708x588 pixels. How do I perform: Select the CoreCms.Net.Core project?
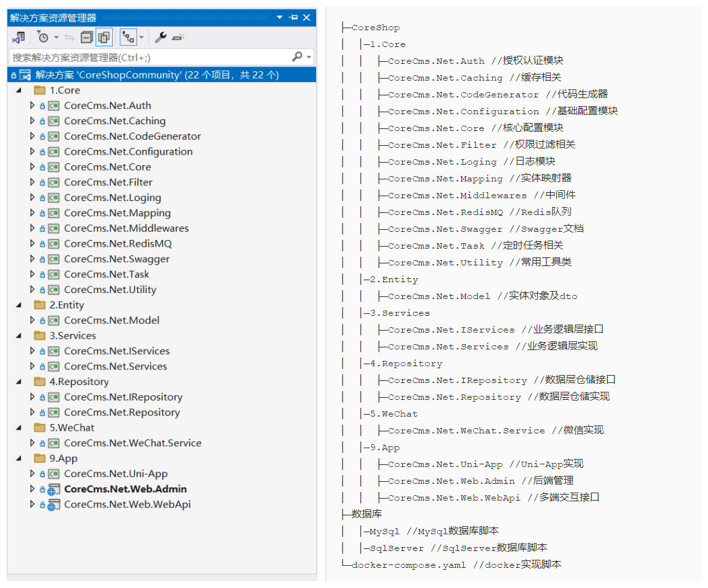coord(108,167)
